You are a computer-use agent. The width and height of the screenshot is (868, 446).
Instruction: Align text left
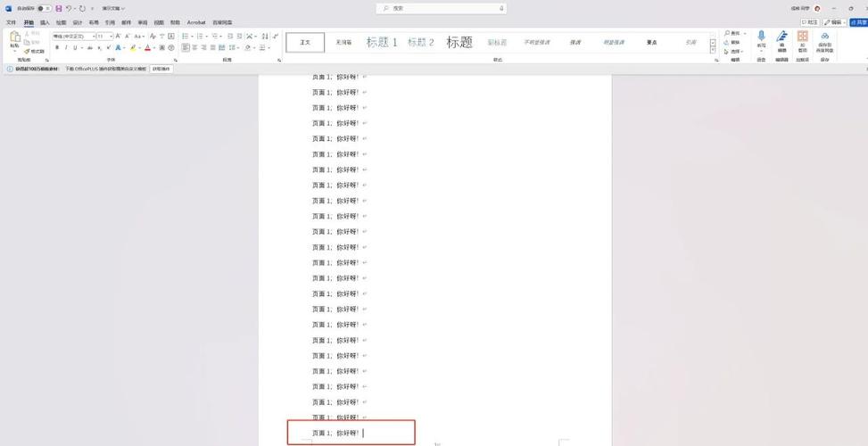click(x=186, y=48)
